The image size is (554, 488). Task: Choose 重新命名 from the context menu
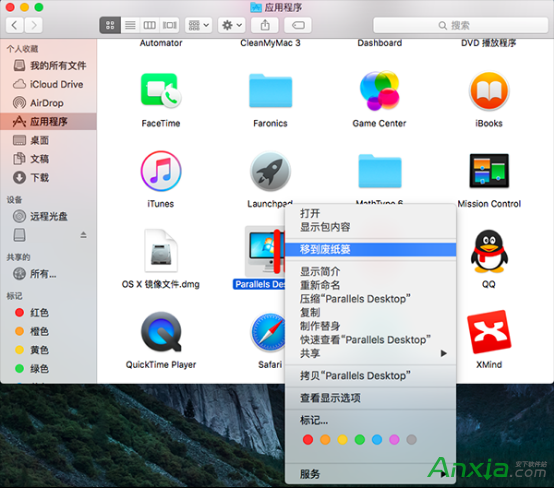pos(370,285)
